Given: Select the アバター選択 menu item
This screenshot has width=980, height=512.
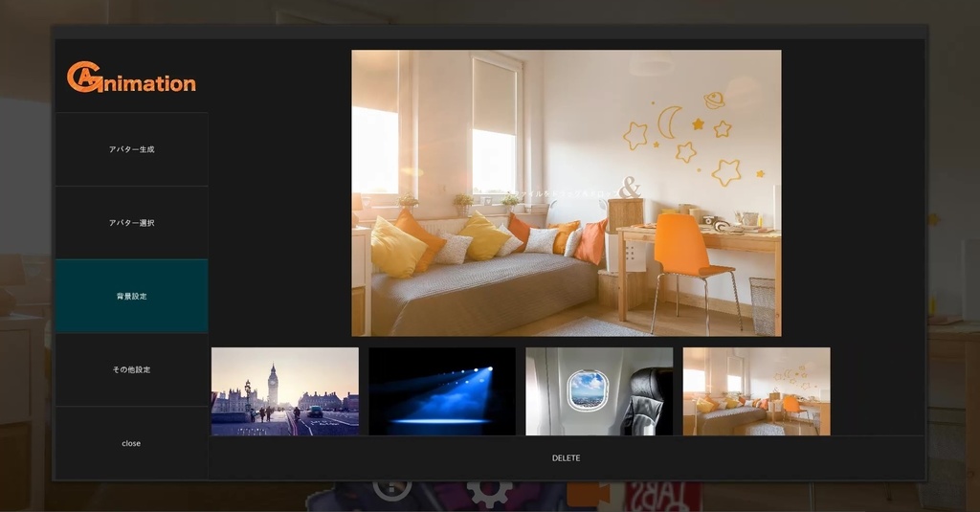Looking at the screenshot, I should click(131, 223).
